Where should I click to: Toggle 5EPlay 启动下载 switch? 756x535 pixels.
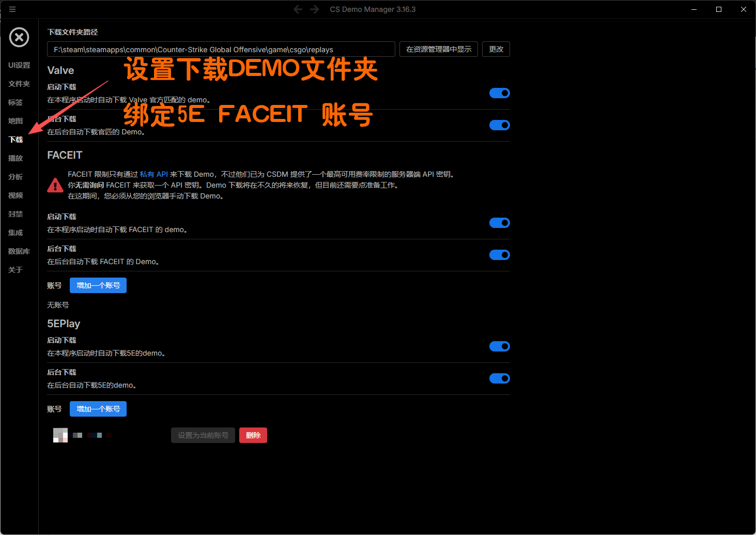coord(499,346)
